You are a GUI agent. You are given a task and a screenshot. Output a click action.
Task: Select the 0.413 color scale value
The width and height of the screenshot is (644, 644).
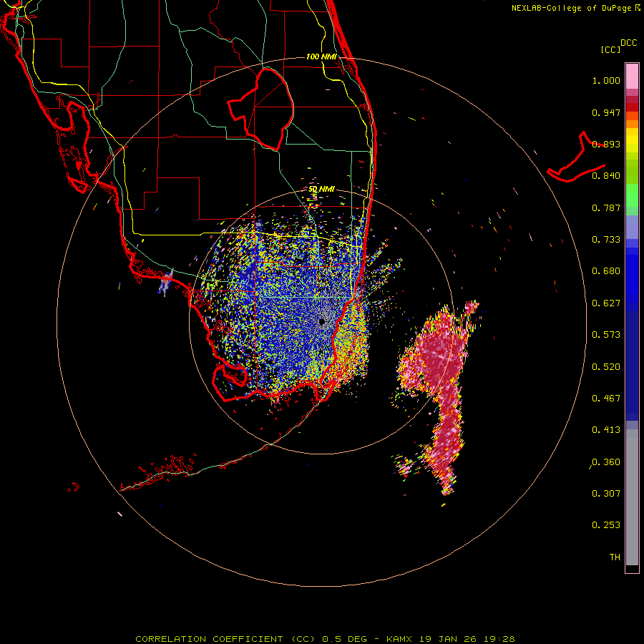tap(606, 430)
